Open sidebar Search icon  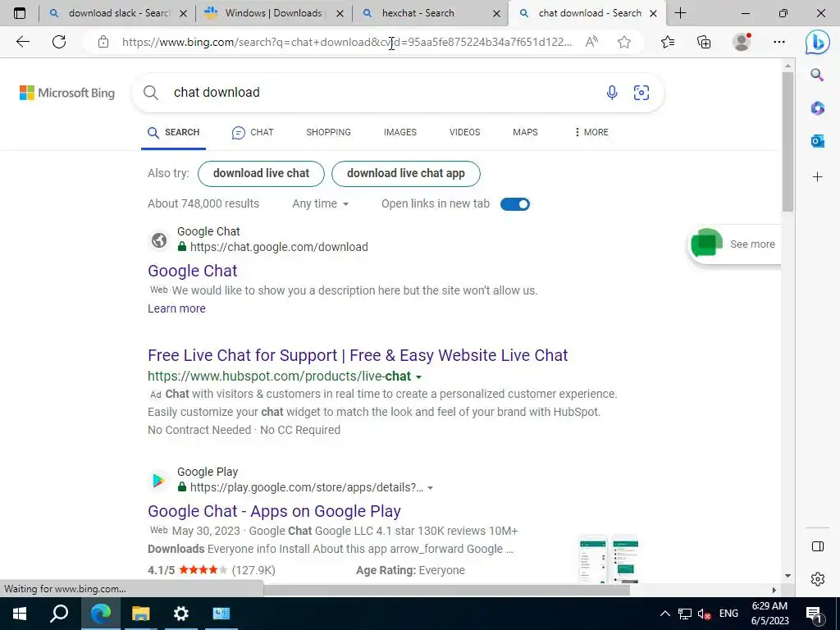click(x=817, y=75)
